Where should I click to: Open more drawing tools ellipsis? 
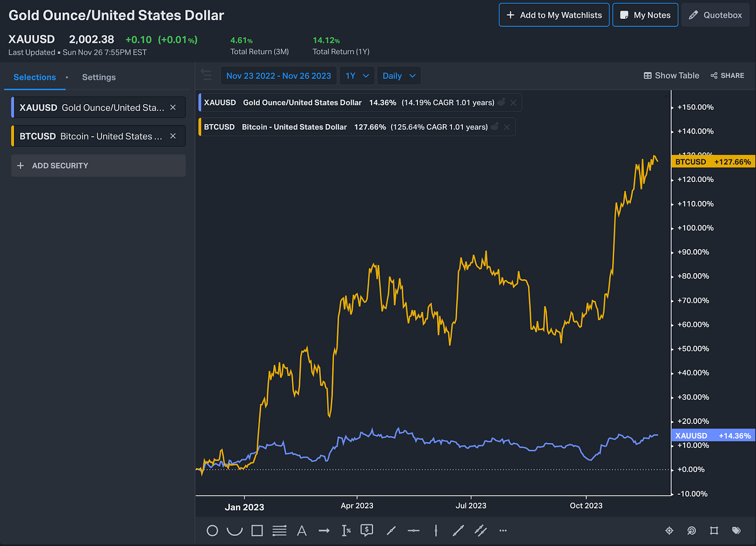(503, 531)
